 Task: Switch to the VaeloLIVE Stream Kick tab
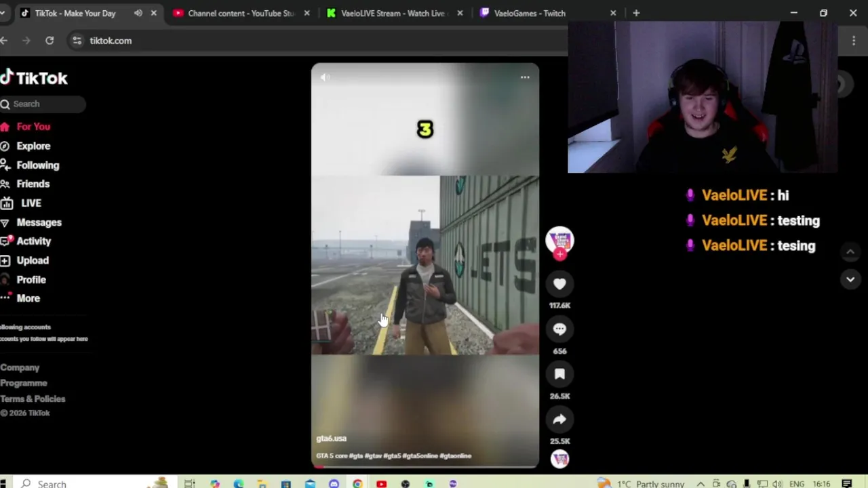(392, 13)
